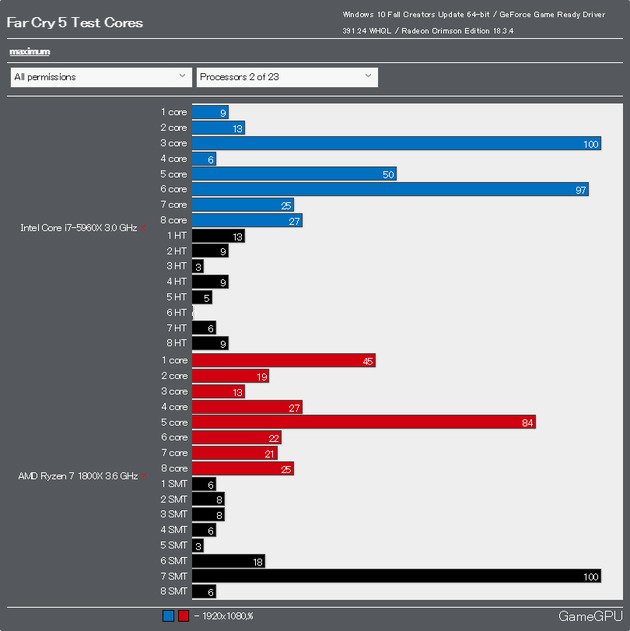Click the 2 SMT bar valued 8

208,499
